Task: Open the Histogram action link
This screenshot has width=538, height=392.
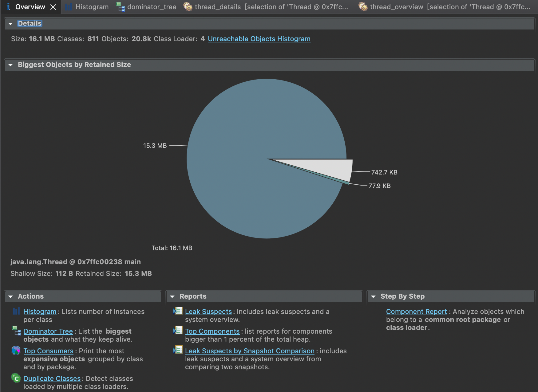Action: point(40,312)
